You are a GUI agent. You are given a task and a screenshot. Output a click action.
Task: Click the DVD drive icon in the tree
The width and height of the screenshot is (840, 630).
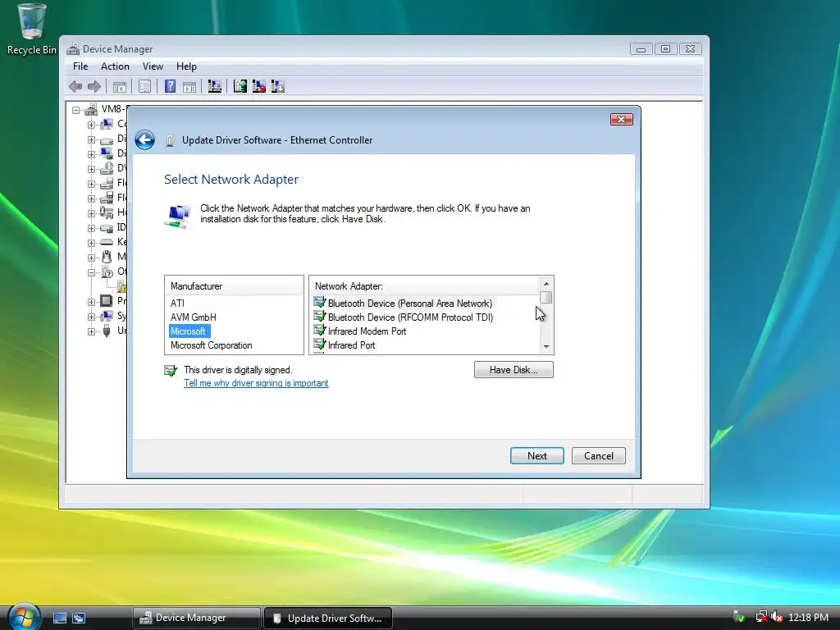(107, 168)
